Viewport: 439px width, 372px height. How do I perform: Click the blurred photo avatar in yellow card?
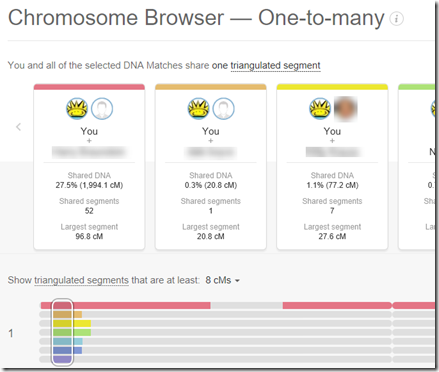coord(345,109)
